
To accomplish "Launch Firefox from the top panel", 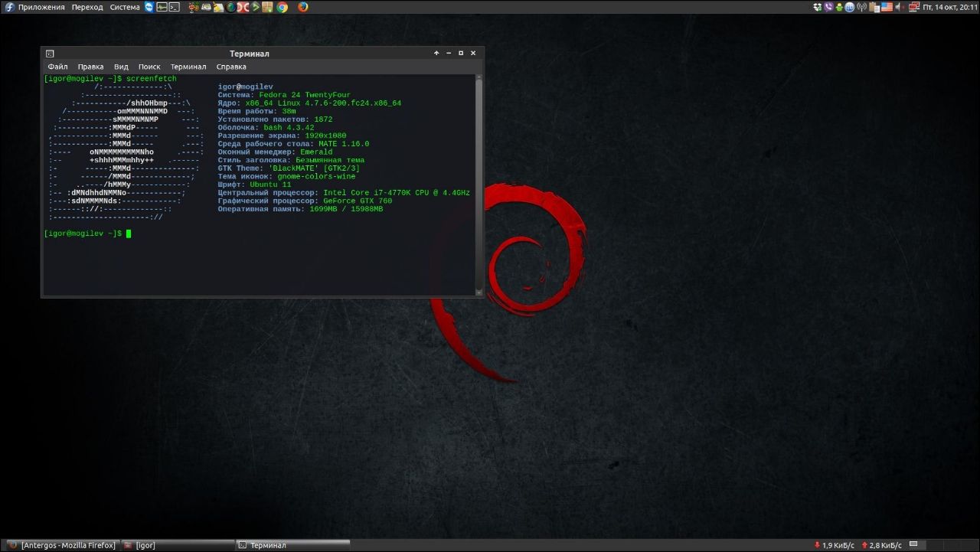I will (303, 7).
